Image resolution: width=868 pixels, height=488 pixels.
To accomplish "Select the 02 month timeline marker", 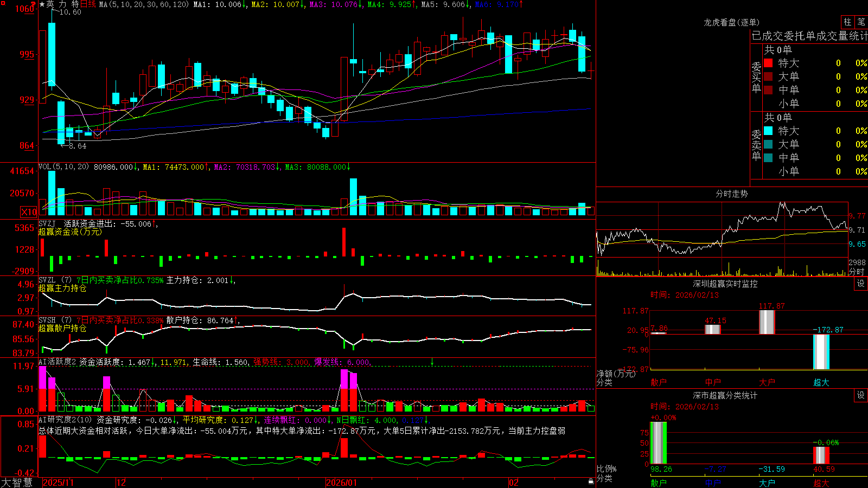I will (514, 483).
